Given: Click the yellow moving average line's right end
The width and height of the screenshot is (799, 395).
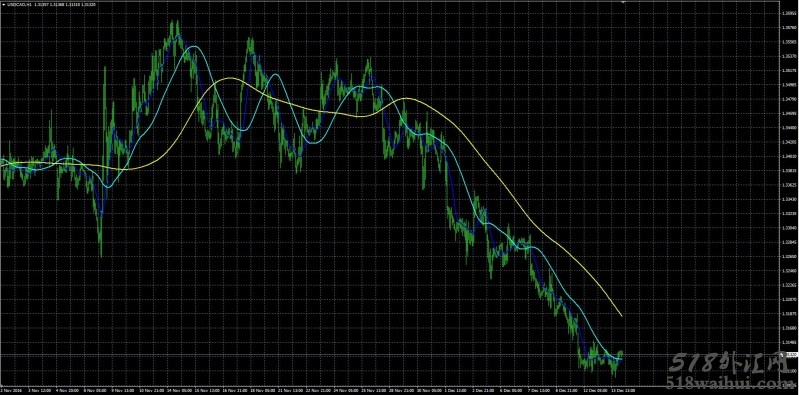Looking at the screenshot, I should (x=622, y=315).
